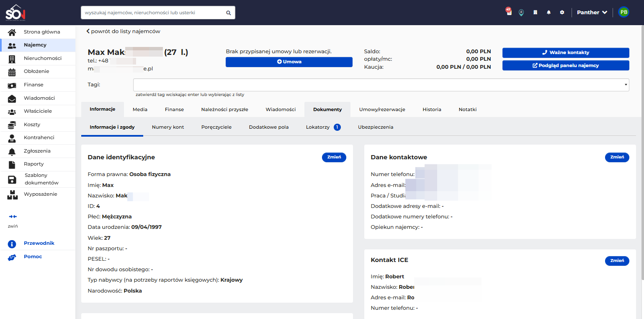Select the Lokatorzy sub-tab
This screenshot has width=644, height=319.
tap(323, 127)
